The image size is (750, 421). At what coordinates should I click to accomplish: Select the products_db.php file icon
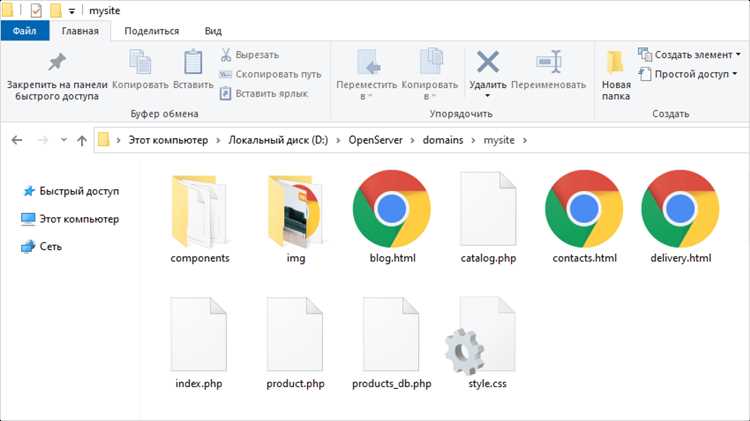[391, 334]
